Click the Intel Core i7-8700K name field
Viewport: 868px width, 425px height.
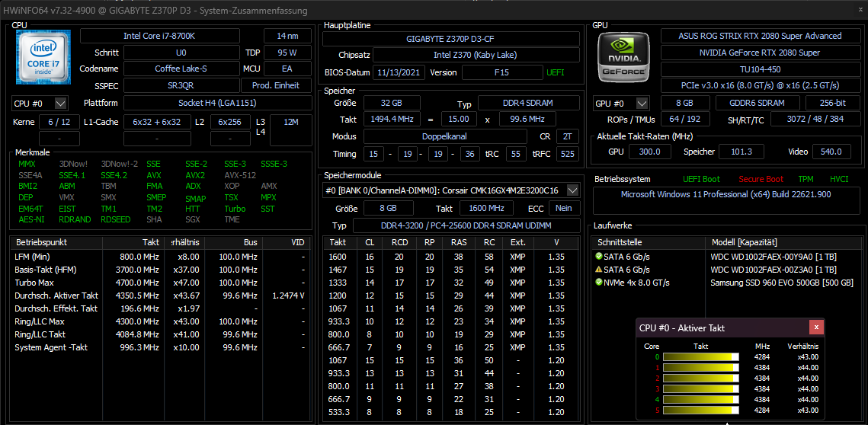(160, 36)
